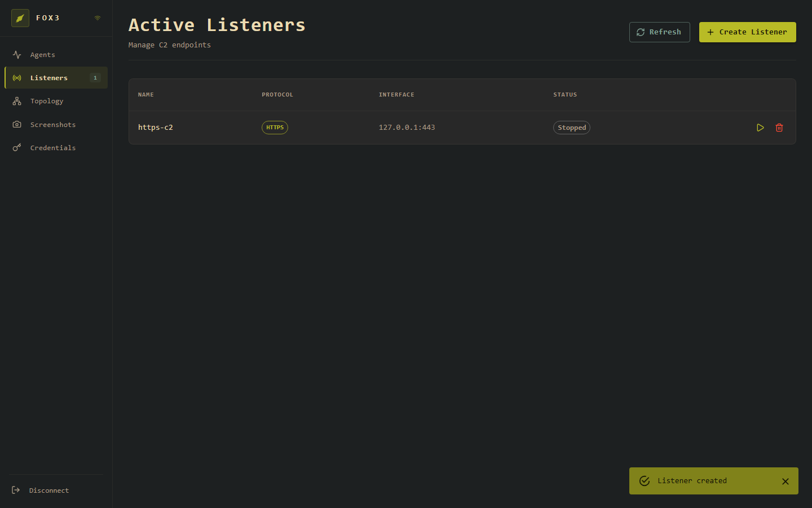
Task: Open the Screenshots section
Action: [x=56, y=125]
